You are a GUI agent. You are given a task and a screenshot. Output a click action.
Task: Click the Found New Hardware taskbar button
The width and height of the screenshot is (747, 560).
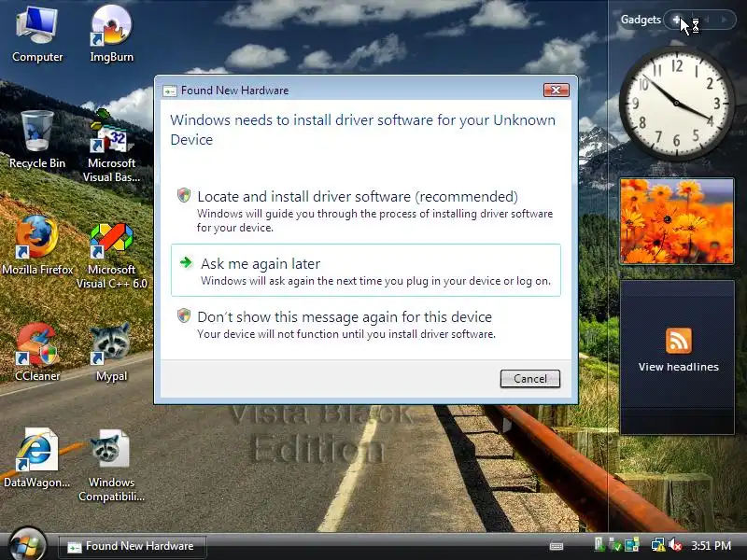tap(133, 546)
